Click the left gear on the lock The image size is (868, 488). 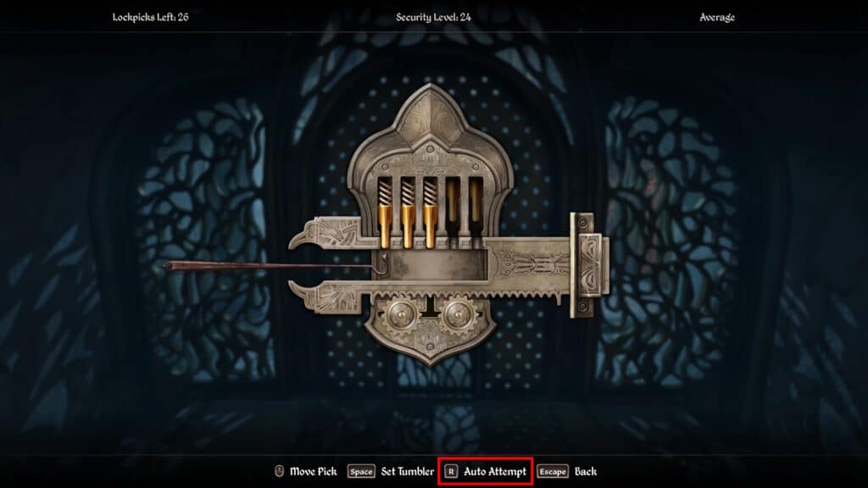(401, 315)
